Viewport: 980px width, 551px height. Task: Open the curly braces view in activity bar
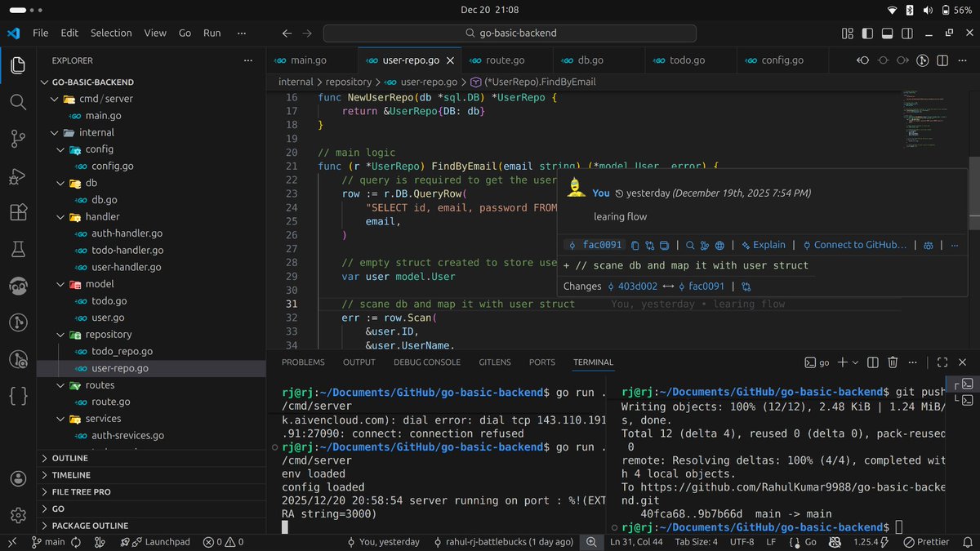pyautogui.click(x=18, y=396)
